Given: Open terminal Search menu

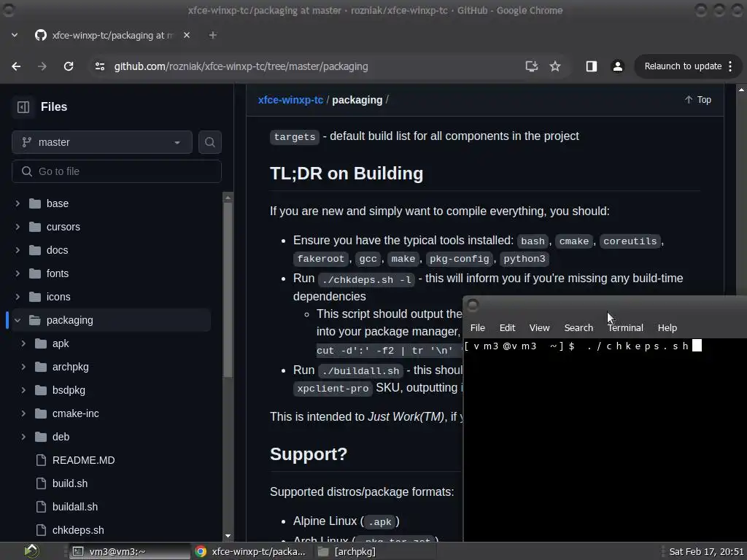Looking at the screenshot, I should coord(578,327).
